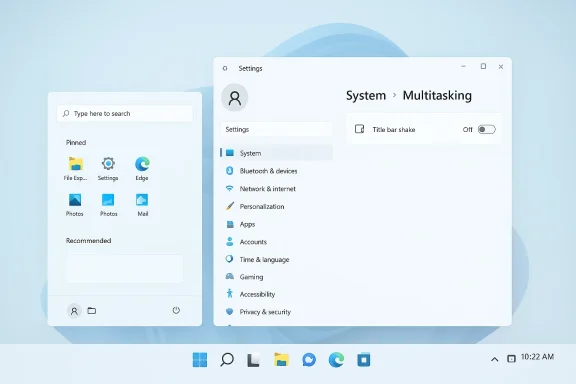The height and width of the screenshot is (384, 576).
Task: Click the notification icon in system tray
Action: 511,359
